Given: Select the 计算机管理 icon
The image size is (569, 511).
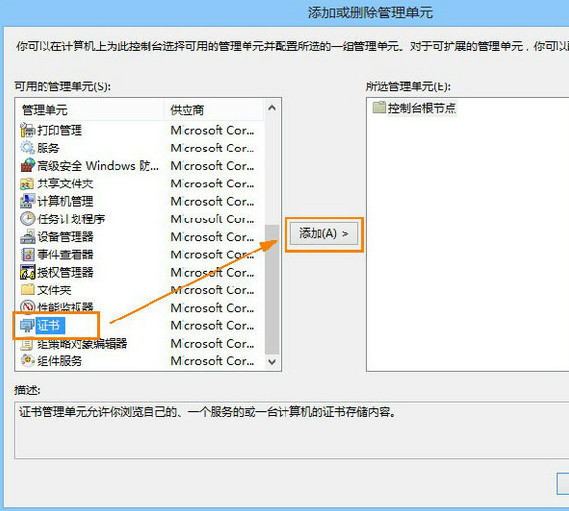Looking at the screenshot, I should pos(27,201).
